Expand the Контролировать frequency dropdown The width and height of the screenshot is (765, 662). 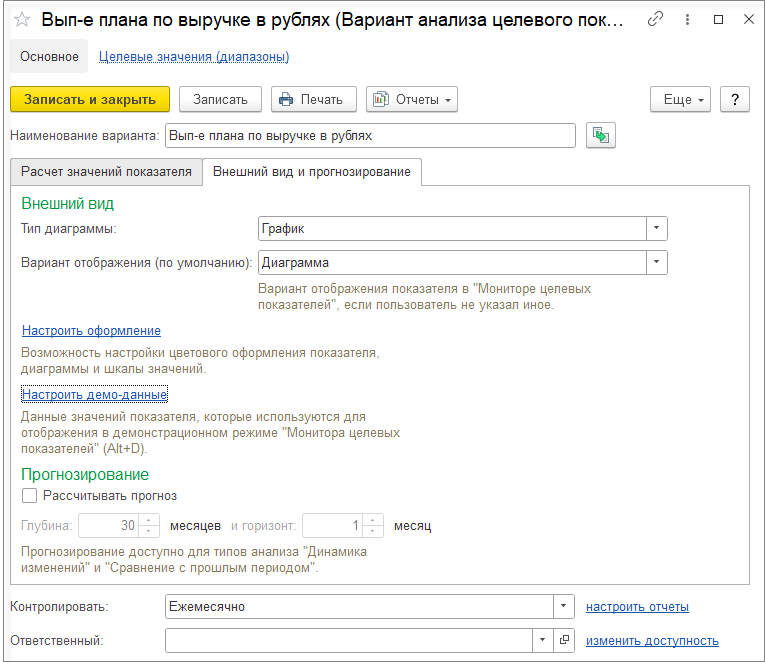coord(564,606)
